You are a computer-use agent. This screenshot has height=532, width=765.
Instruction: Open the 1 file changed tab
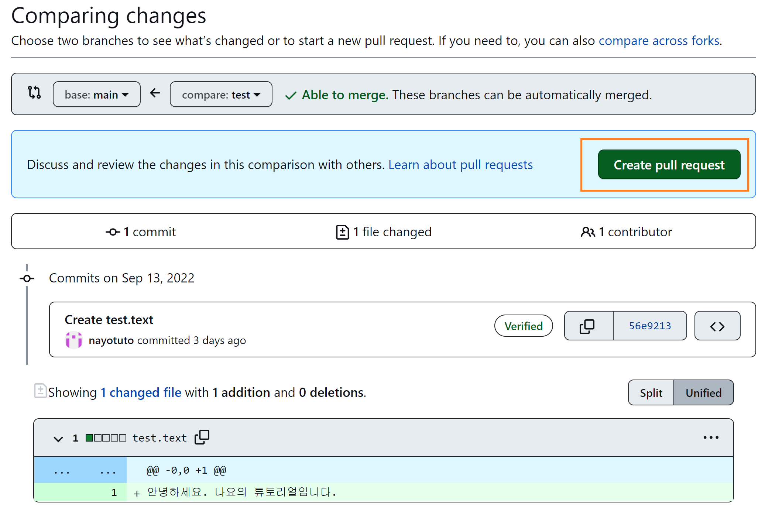click(x=392, y=232)
